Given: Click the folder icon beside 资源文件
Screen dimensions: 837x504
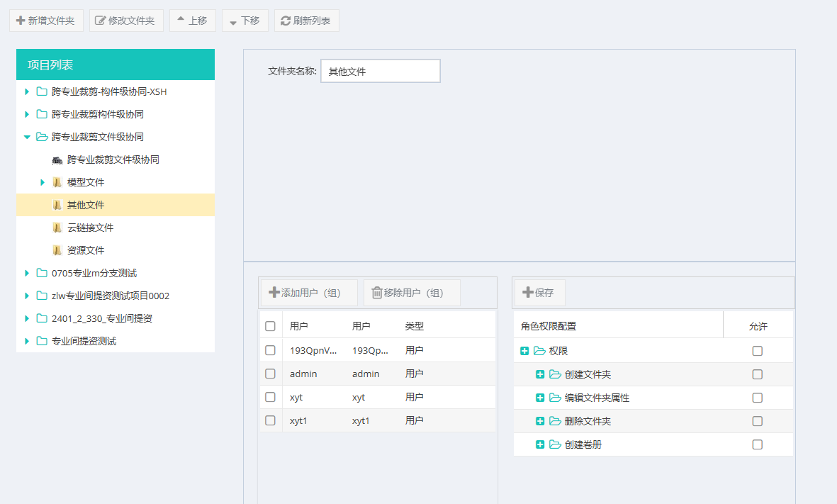Looking at the screenshot, I should click(57, 250).
